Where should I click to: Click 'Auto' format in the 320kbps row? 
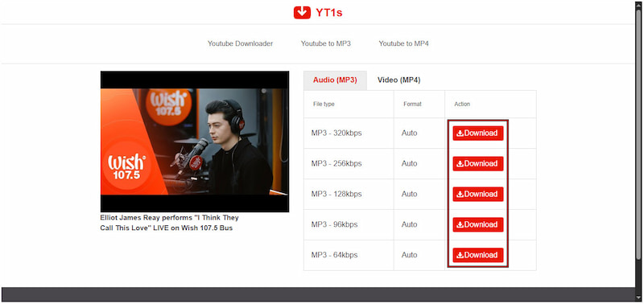coord(409,134)
